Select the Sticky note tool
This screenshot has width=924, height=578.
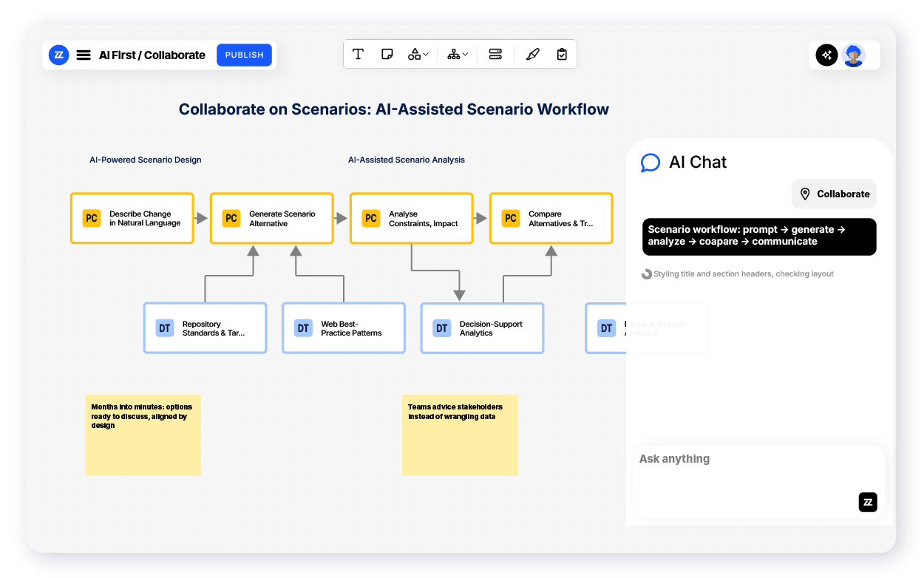pos(387,54)
